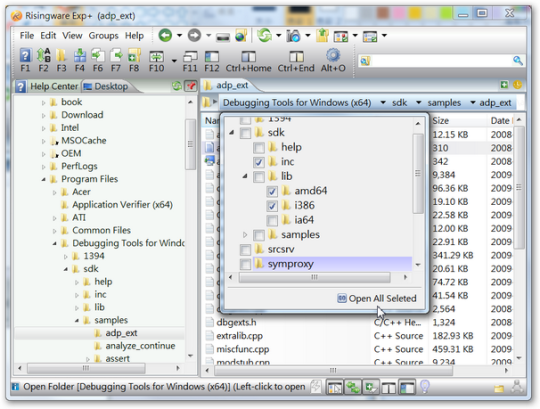The width and height of the screenshot is (540, 409).
Task: Uncheck the inc folder checkbox
Action: pos(259,162)
